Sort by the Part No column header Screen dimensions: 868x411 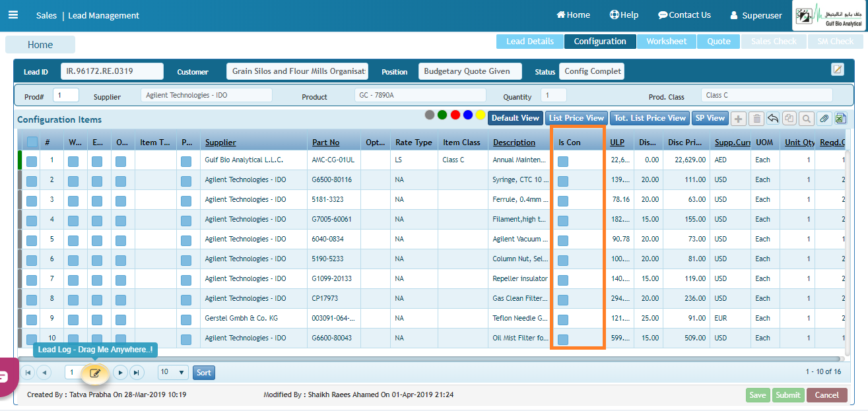326,142
